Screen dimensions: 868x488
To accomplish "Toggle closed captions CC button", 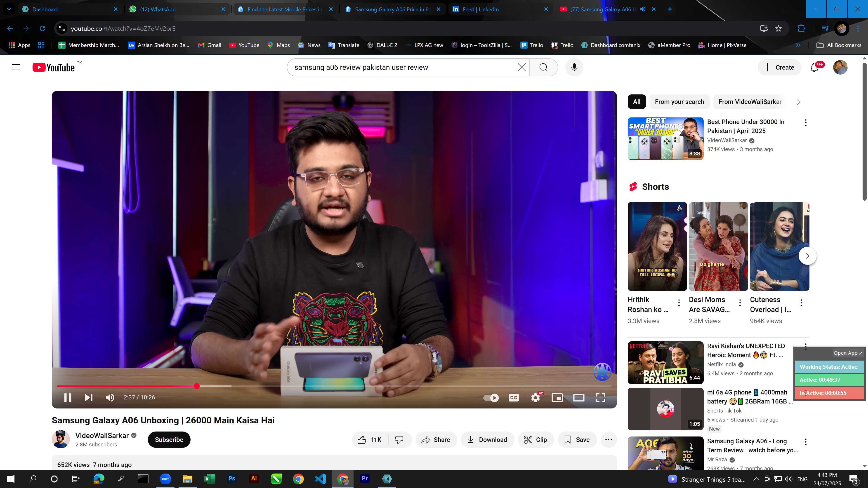I will pyautogui.click(x=514, y=398).
